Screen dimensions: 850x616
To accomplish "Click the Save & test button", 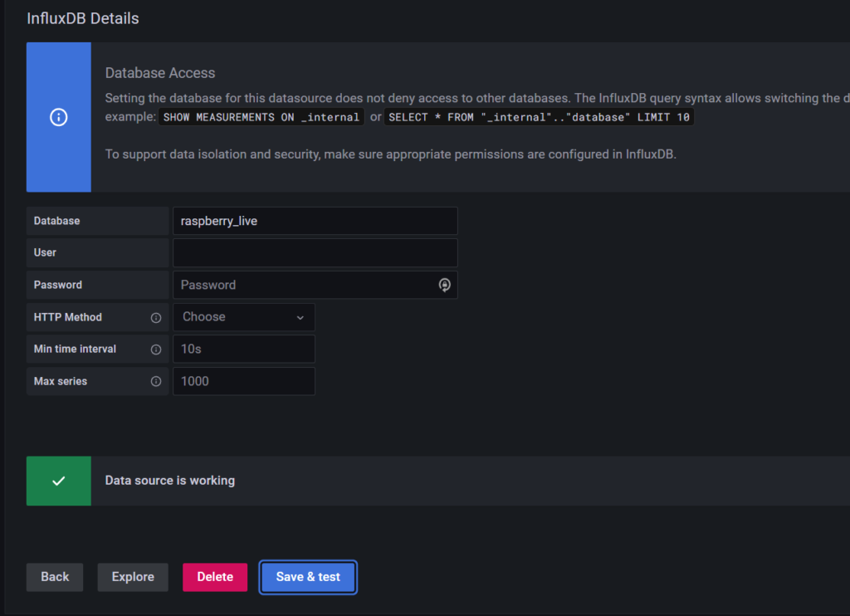I will coord(308,577).
